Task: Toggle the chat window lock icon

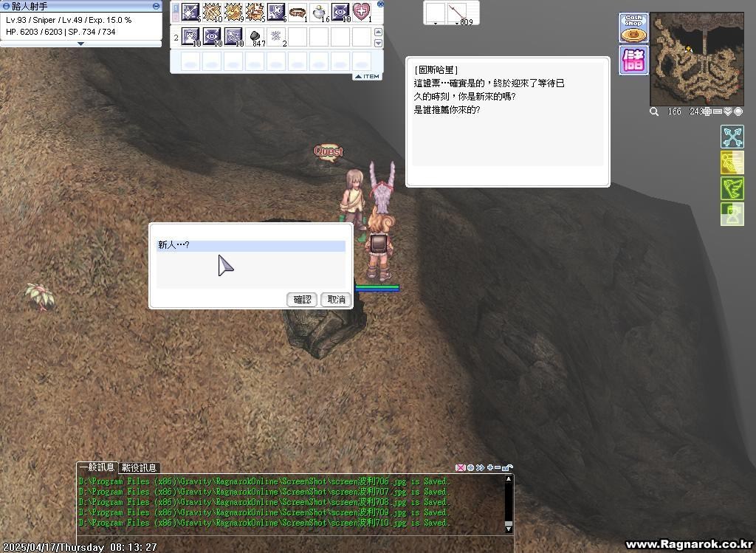Action: pyautogui.click(x=507, y=467)
